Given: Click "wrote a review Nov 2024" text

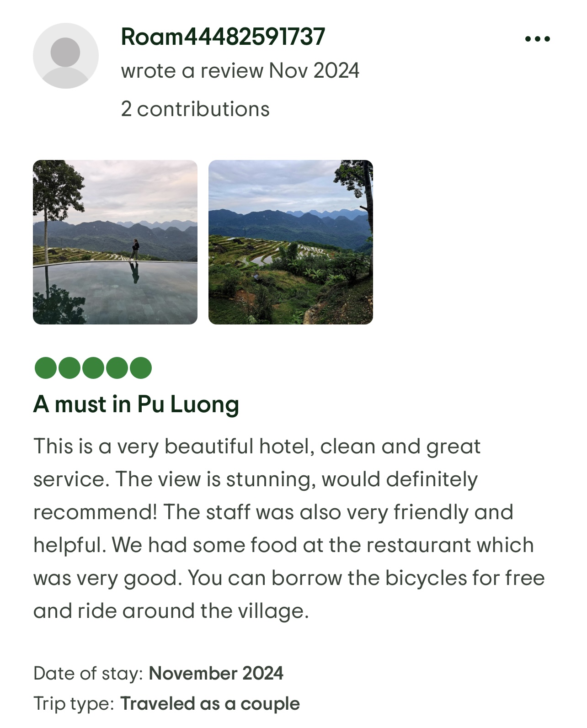Looking at the screenshot, I should 240,71.
